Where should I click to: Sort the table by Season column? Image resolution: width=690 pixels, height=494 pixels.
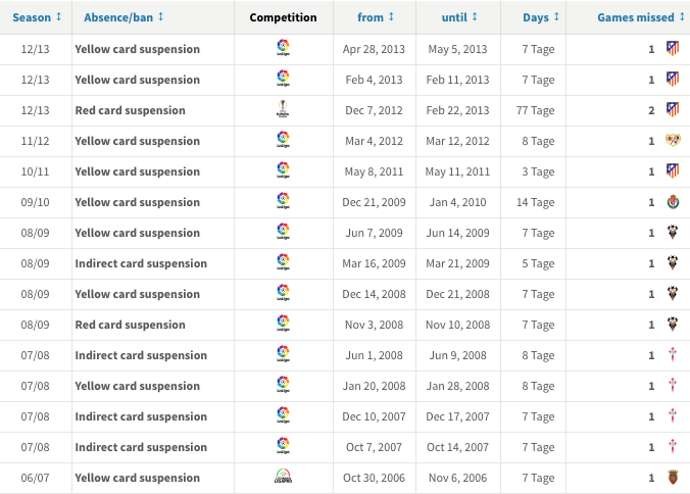[x=37, y=17]
